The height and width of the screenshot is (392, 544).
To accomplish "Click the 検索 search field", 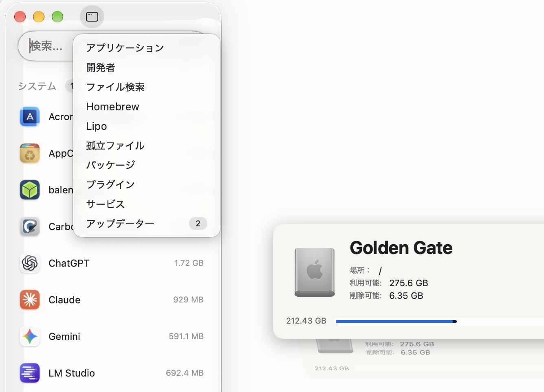I will point(46,46).
